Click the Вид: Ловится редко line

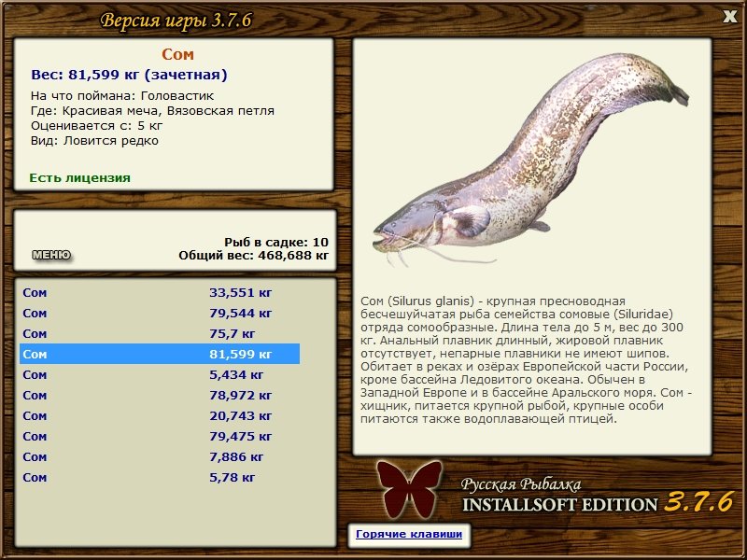click(94, 141)
